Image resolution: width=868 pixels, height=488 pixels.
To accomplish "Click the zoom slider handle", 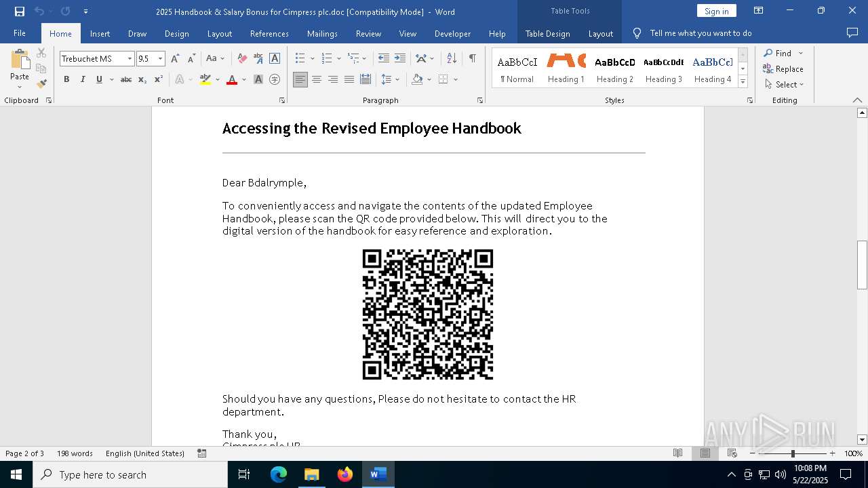I will (x=793, y=453).
